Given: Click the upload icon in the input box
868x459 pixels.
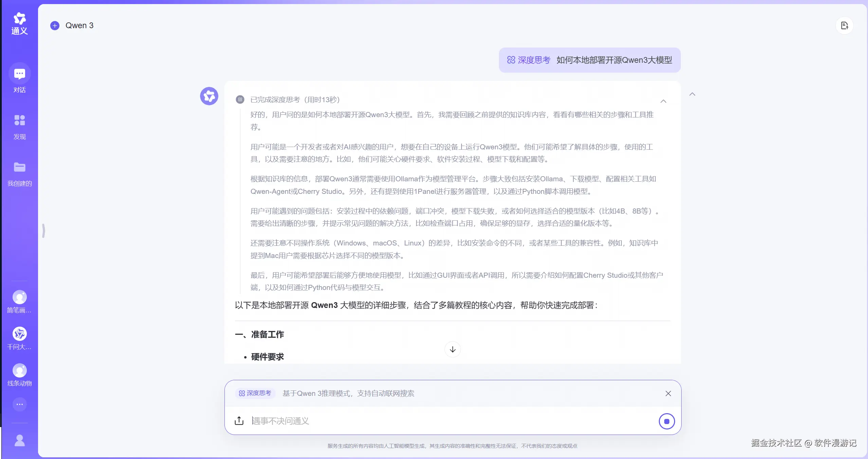Looking at the screenshot, I should (x=239, y=421).
